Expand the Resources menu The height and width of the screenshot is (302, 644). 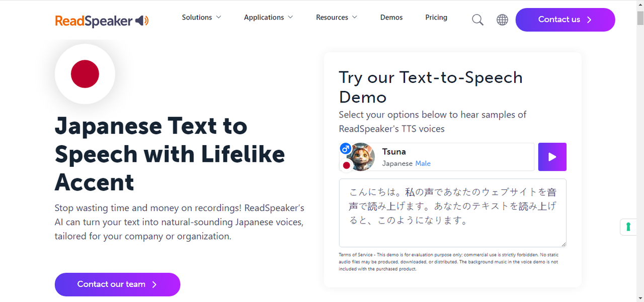[x=337, y=17]
